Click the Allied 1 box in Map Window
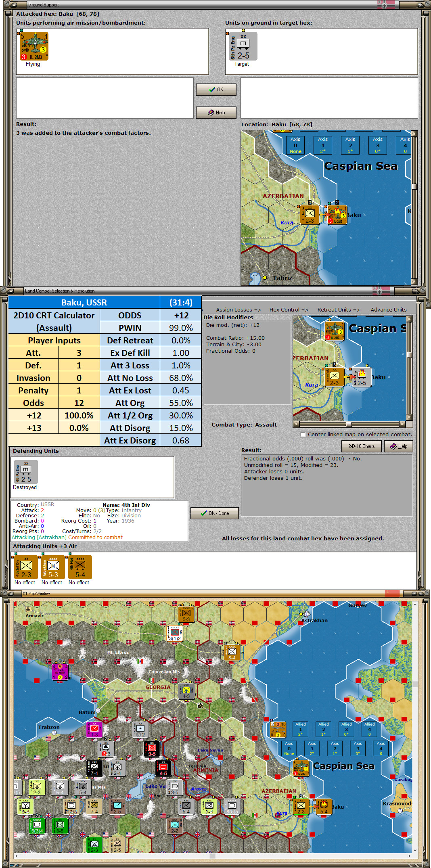This screenshot has width=431, height=868. pos(301,729)
